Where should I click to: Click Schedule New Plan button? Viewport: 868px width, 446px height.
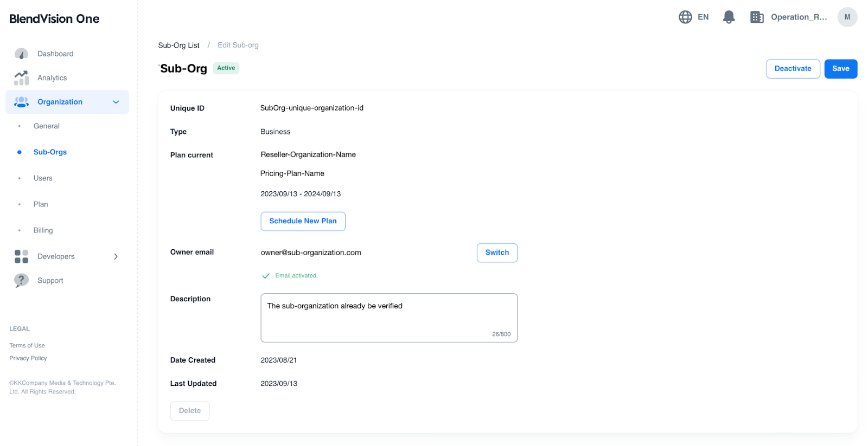point(303,221)
